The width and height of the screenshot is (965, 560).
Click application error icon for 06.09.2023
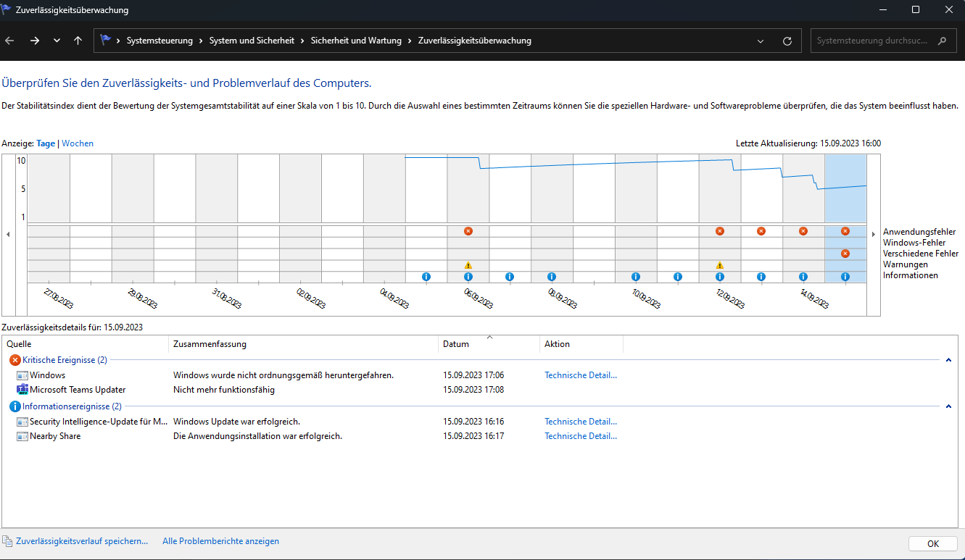468,231
